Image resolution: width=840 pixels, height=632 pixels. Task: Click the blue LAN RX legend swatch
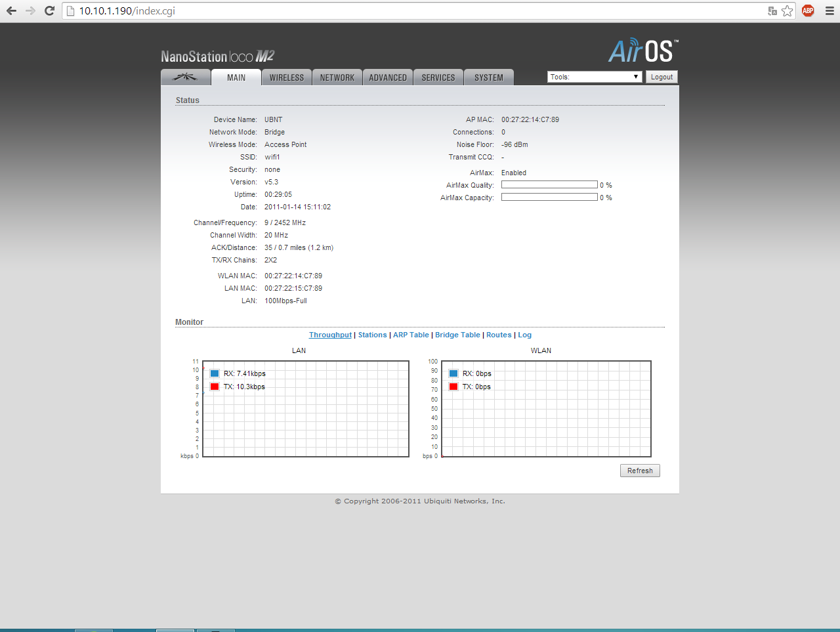click(x=215, y=373)
